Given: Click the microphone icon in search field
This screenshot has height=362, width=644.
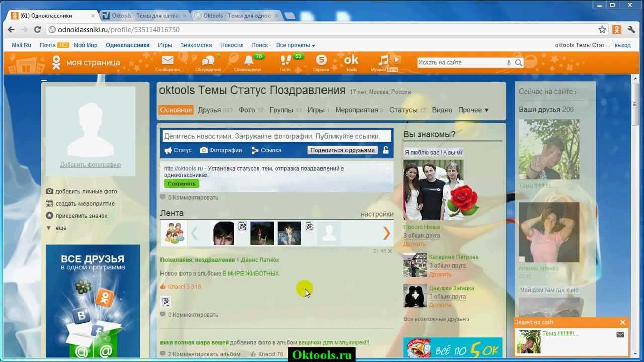Looking at the screenshot, I should click(x=509, y=63).
